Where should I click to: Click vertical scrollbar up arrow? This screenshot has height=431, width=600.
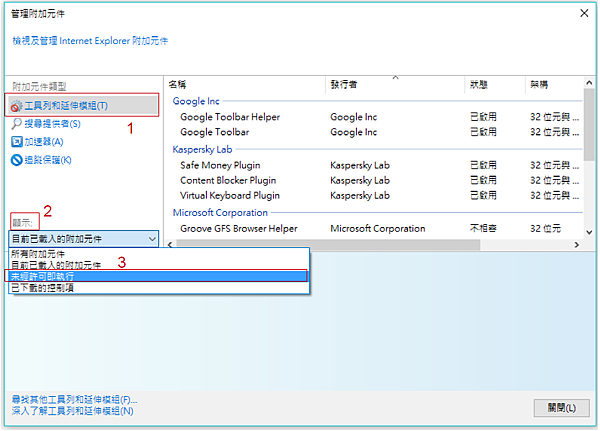point(589,83)
